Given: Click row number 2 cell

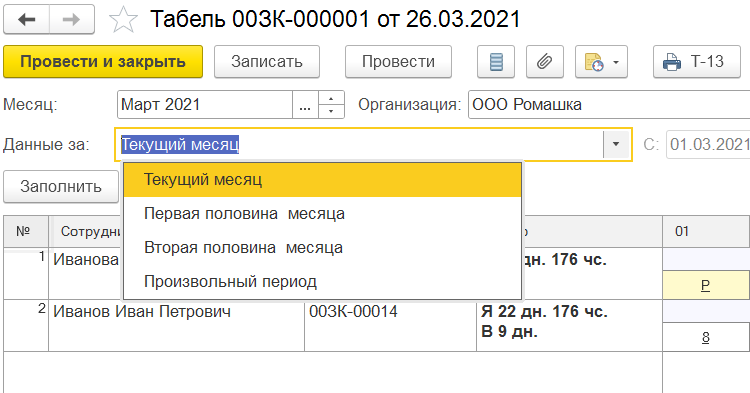Looking at the screenshot, I should tap(26, 326).
